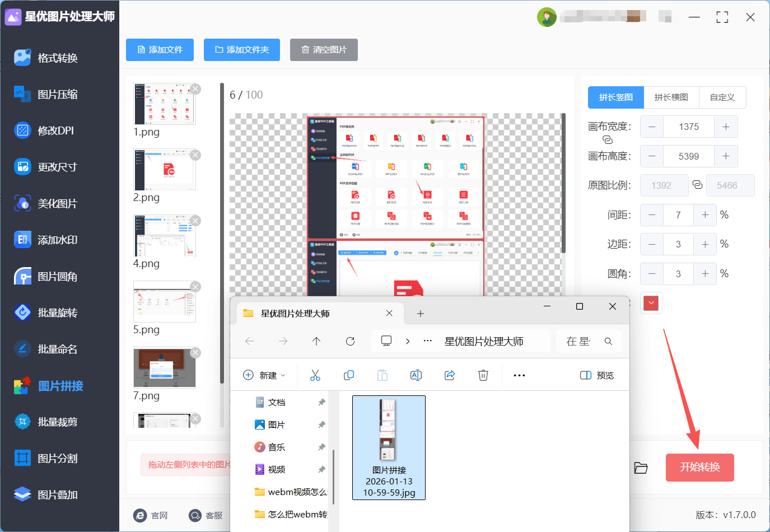Click the cut icon in Explorer toolbar
This screenshot has height=532, width=770.
point(315,375)
